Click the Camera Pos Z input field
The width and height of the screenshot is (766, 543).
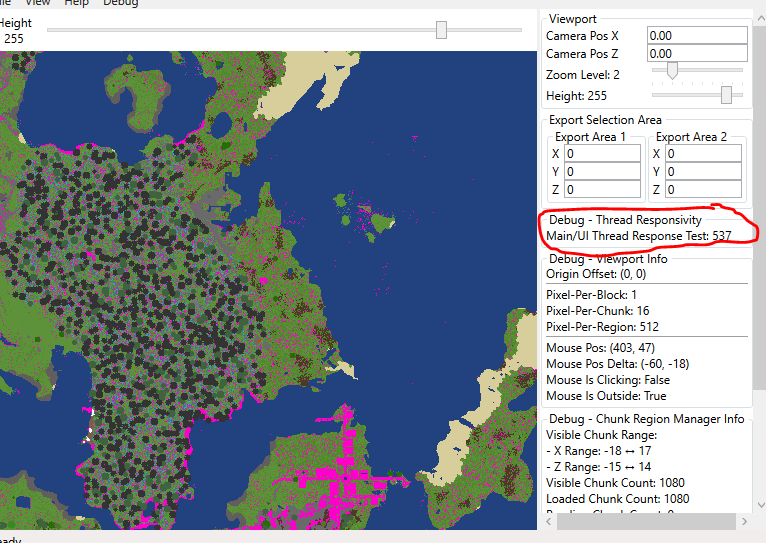(x=697, y=53)
